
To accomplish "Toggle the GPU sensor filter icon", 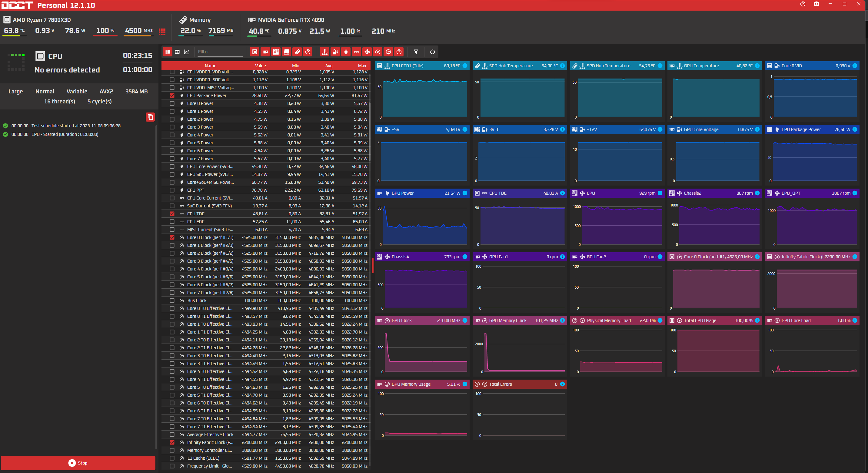I will coord(265,52).
